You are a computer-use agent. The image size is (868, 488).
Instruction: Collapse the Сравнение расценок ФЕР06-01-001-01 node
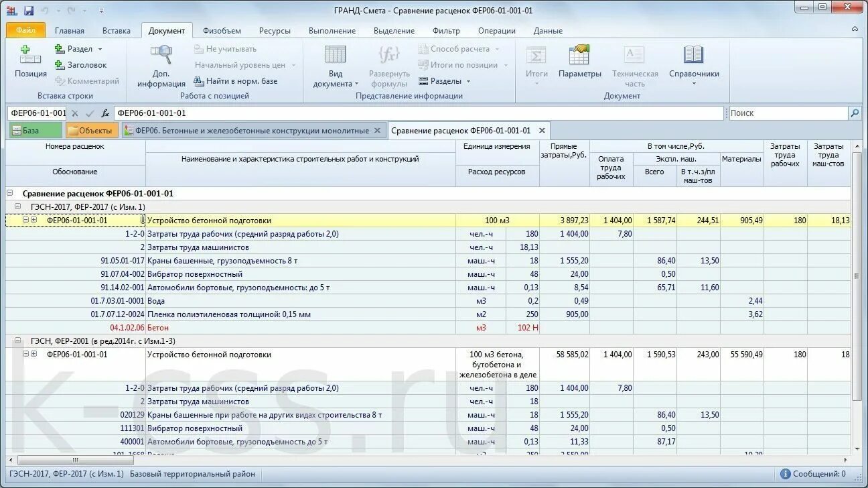tap(9, 193)
